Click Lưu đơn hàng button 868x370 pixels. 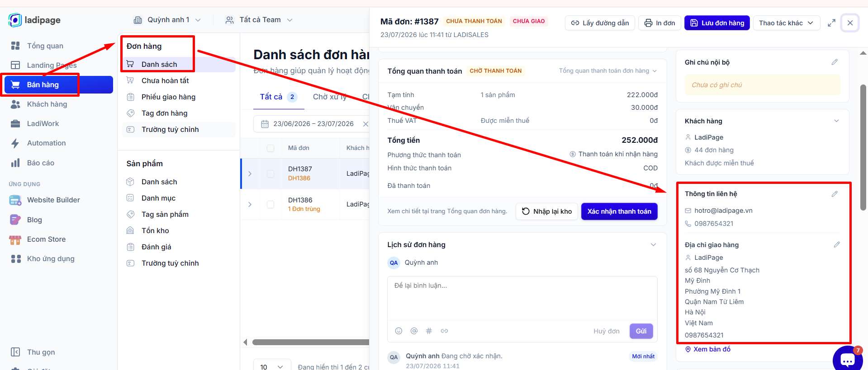pyautogui.click(x=717, y=23)
